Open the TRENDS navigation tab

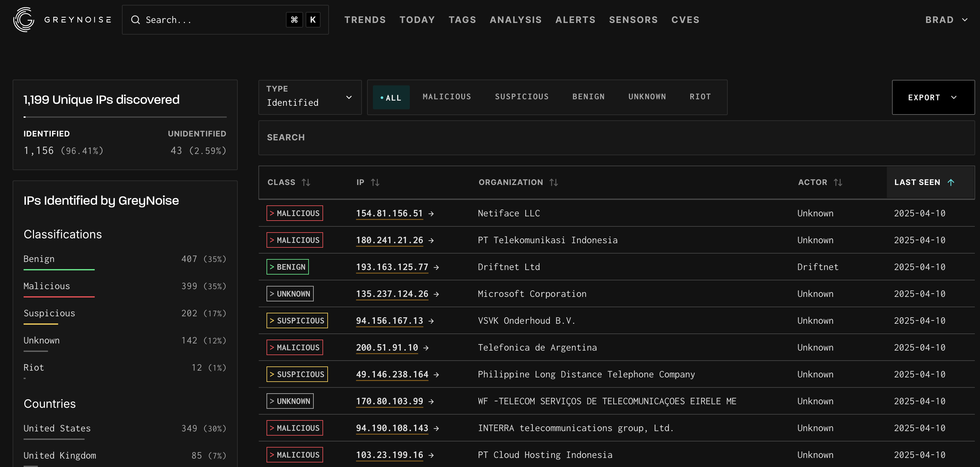[365, 20]
